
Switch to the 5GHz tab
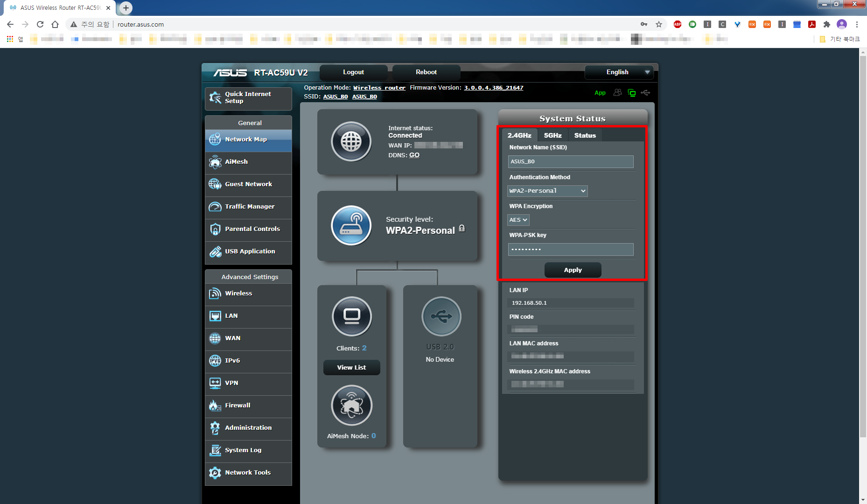coord(552,135)
